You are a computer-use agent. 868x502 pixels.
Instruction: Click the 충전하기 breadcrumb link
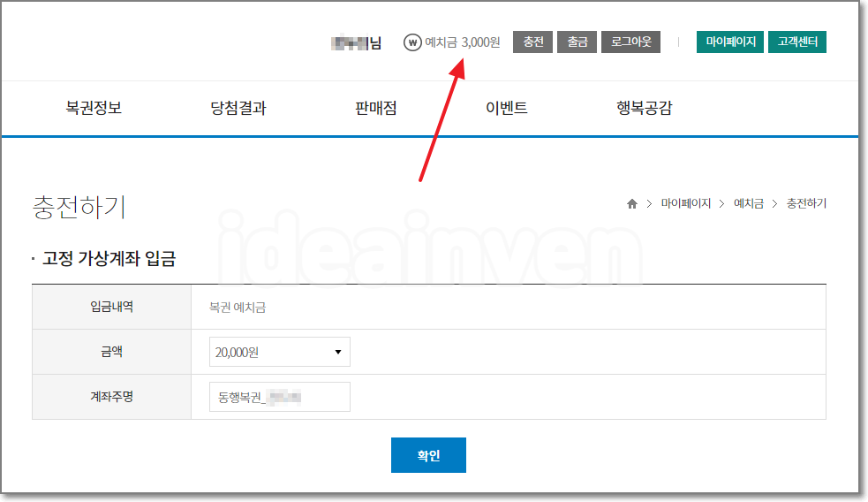[x=806, y=203]
